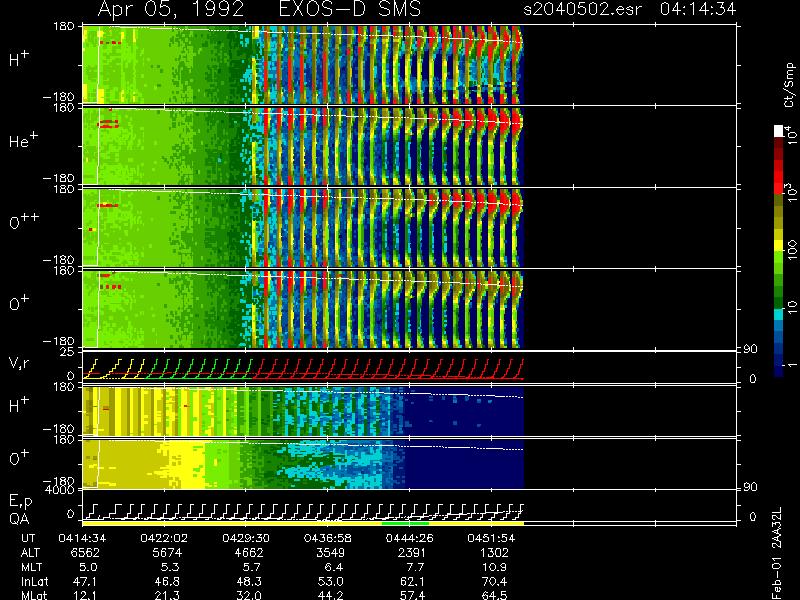Select UT value '0451:54'
This screenshot has height=600, width=800.
pos(491,538)
